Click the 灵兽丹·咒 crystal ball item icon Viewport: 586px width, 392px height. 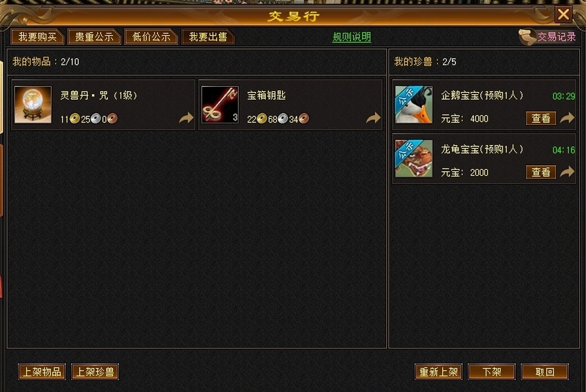(x=33, y=105)
